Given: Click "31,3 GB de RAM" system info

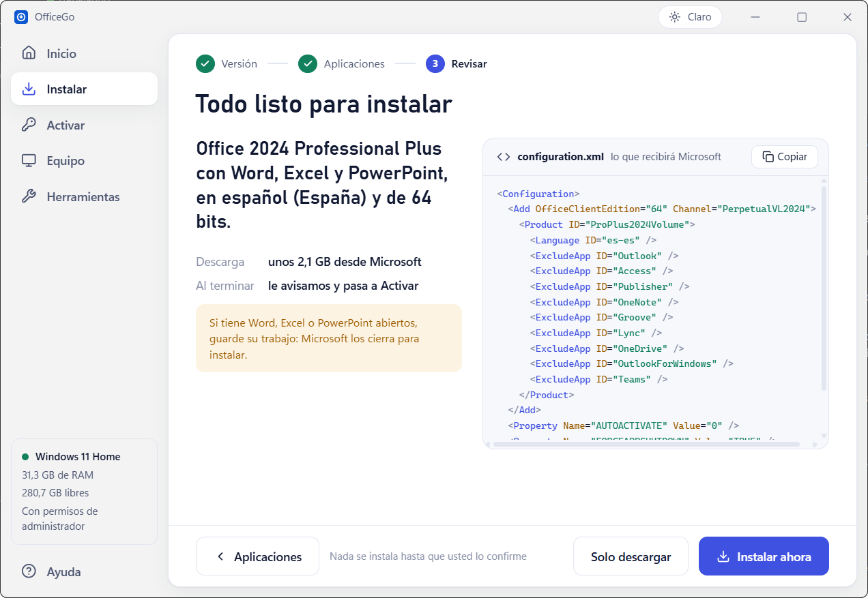Looking at the screenshot, I should (57, 475).
